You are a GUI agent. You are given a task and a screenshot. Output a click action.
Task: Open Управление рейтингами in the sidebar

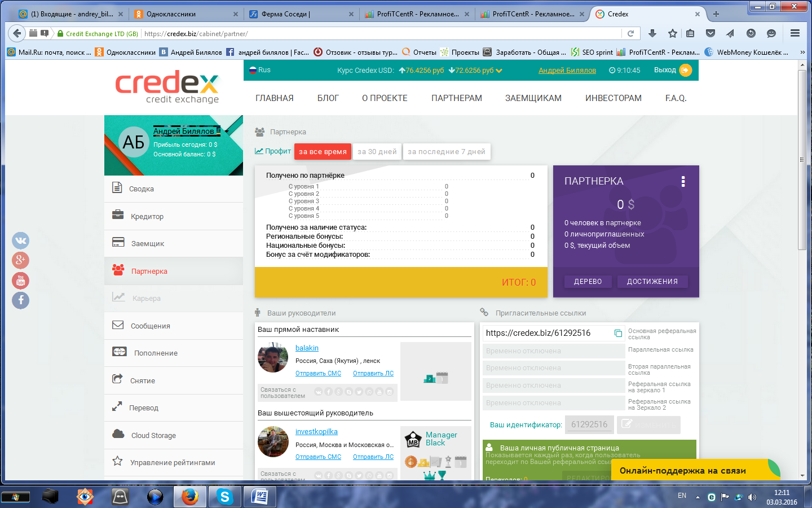174,462
